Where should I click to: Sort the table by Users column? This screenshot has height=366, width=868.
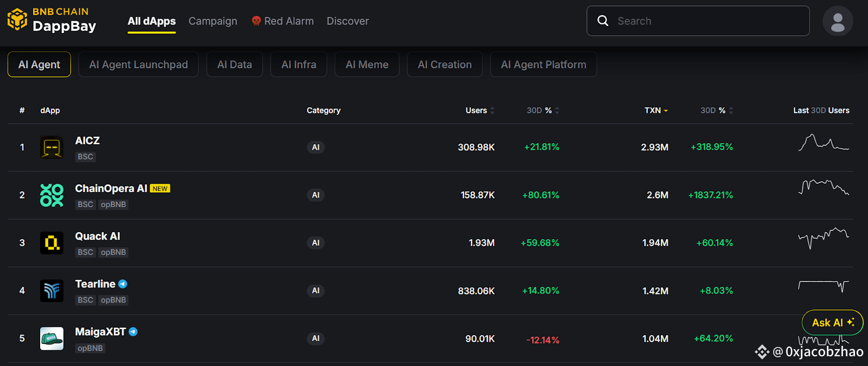coord(480,111)
